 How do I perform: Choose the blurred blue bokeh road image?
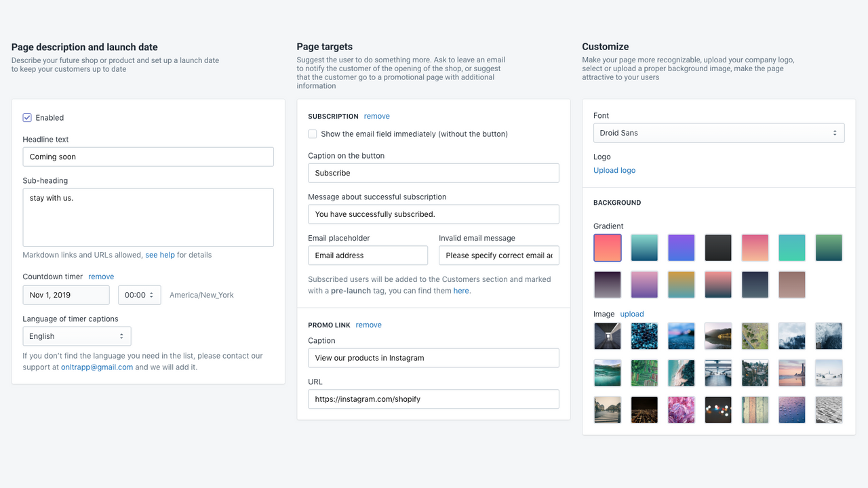(x=682, y=336)
